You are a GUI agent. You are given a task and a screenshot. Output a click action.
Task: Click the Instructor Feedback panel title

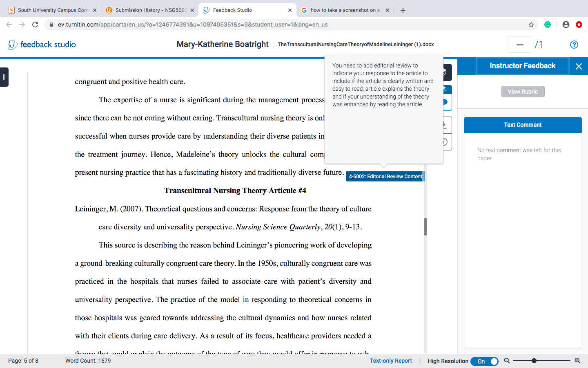pyautogui.click(x=522, y=66)
